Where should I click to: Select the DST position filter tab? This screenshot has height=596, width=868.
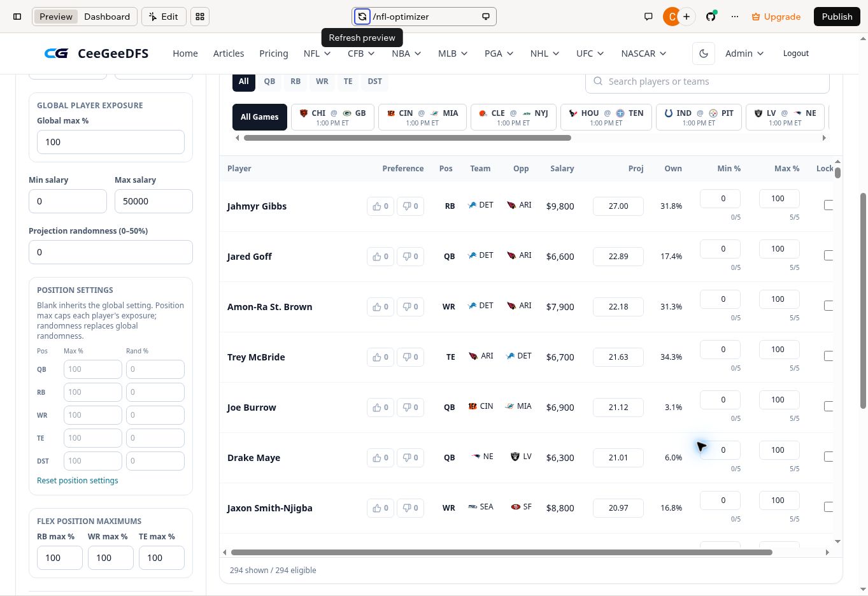[x=374, y=82]
